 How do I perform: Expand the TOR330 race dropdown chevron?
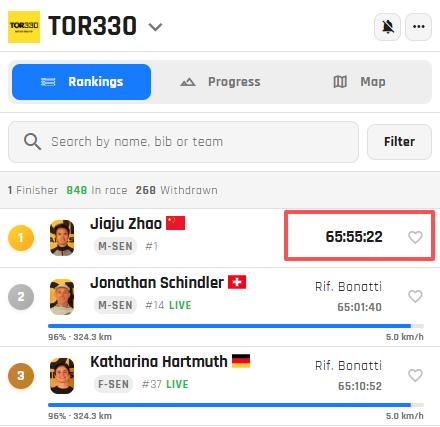155,27
